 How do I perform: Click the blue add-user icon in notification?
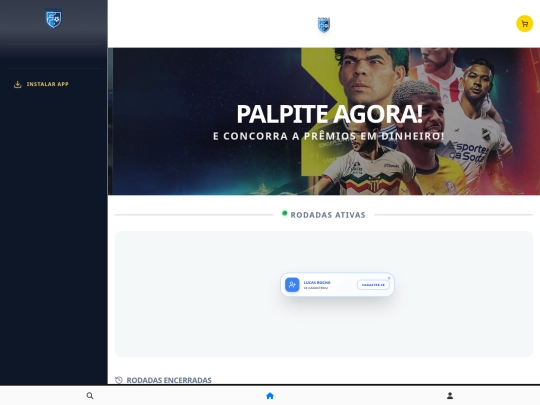click(292, 285)
